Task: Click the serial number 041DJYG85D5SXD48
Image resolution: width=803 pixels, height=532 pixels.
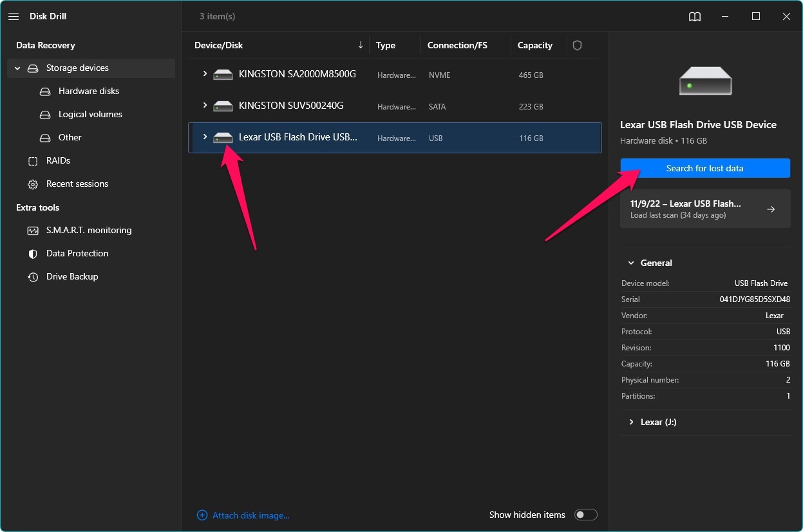Action: 755,299
